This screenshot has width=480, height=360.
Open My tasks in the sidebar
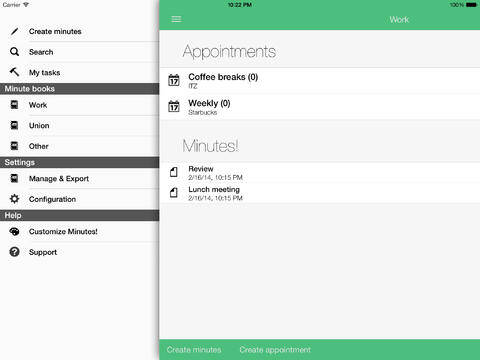[80, 73]
